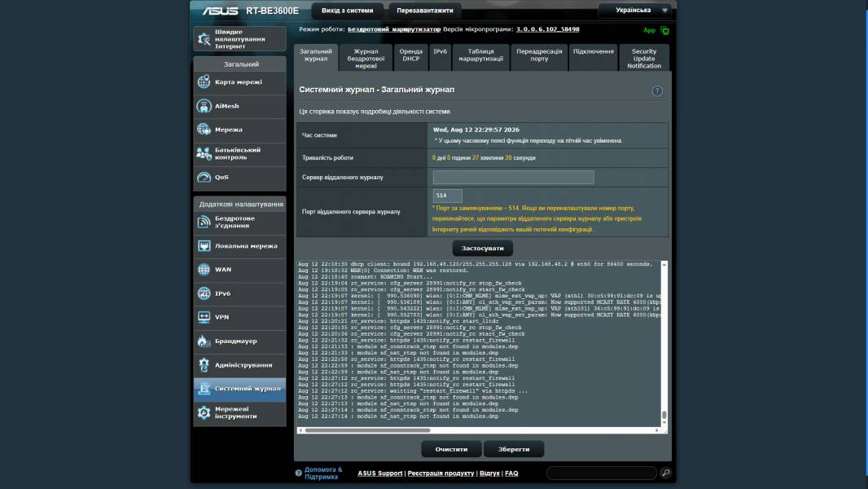Open the Мережа globe icon
Screen dimensions: 868x489
204,130
